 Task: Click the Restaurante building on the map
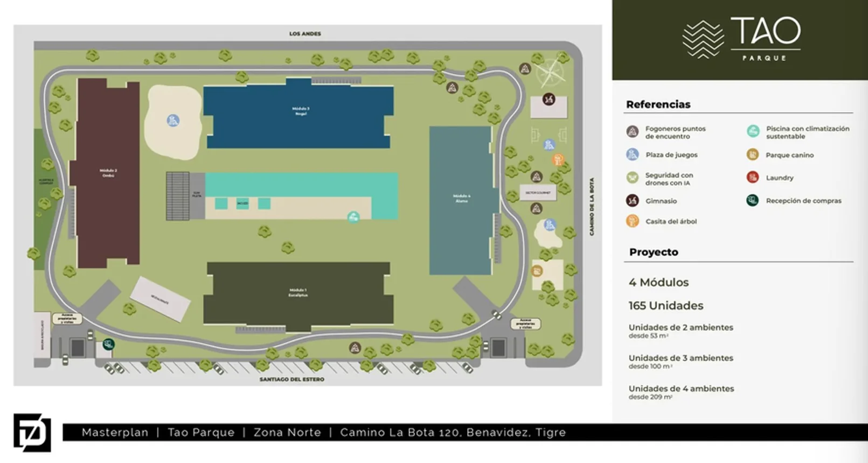click(x=160, y=299)
